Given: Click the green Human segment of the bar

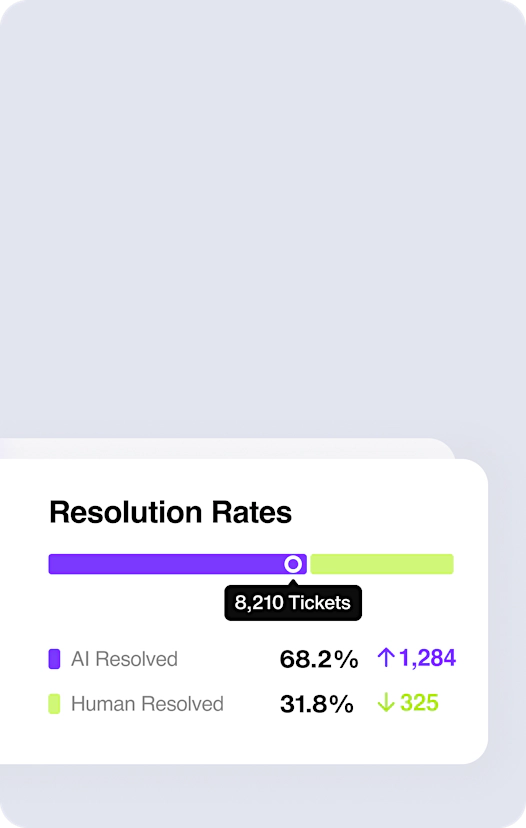Looking at the screenshot, I should point(382,564).
